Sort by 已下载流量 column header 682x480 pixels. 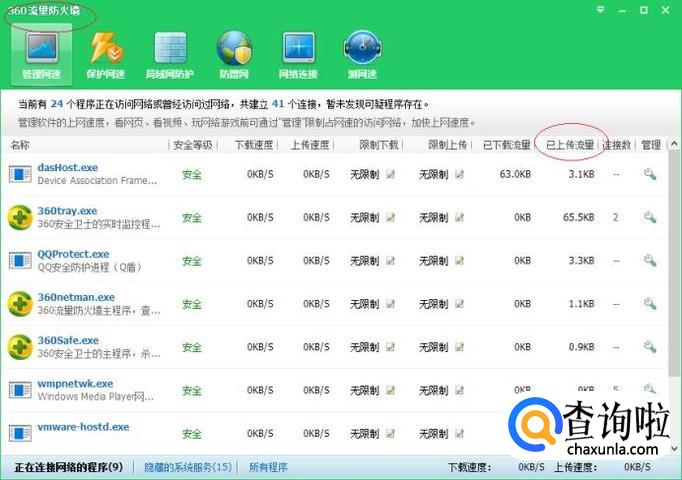(x=507, y=145)
